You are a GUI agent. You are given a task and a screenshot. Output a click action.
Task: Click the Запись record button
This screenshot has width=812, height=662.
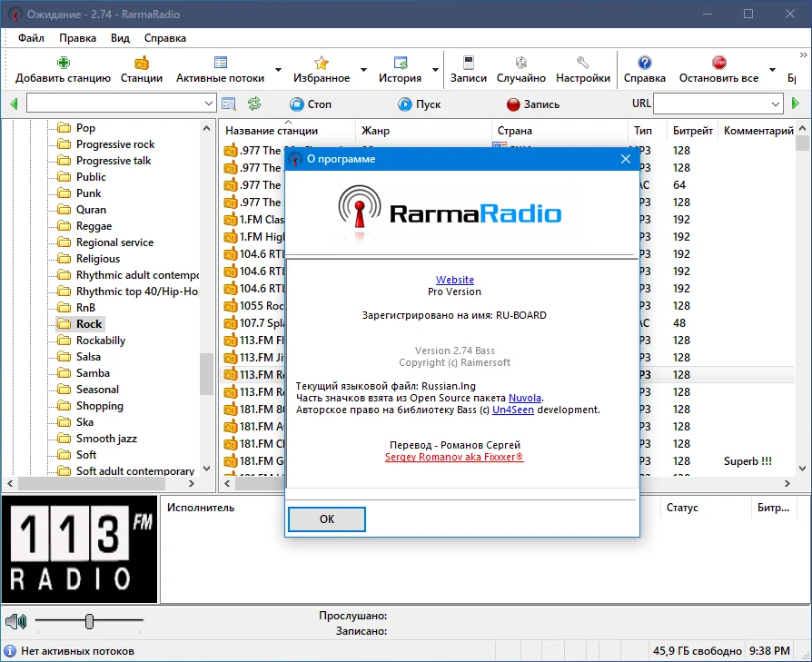pos(533,104)
